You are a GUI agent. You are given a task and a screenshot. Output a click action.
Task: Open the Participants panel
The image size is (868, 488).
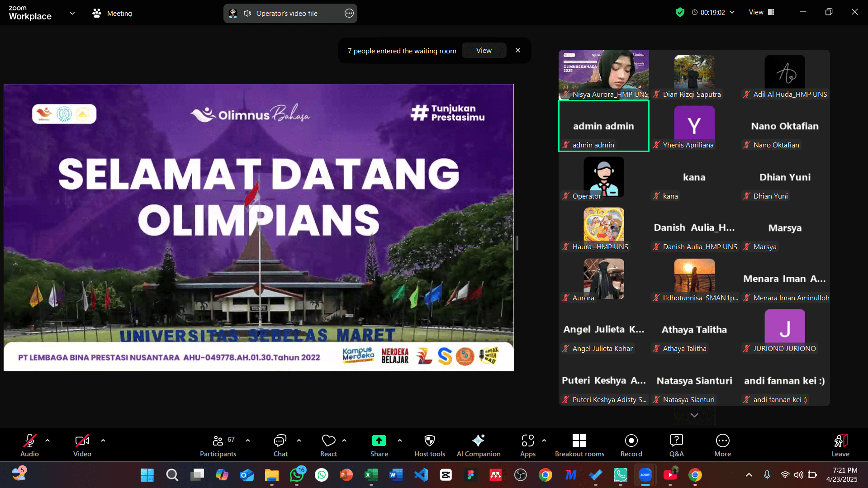tap(218, 445)
